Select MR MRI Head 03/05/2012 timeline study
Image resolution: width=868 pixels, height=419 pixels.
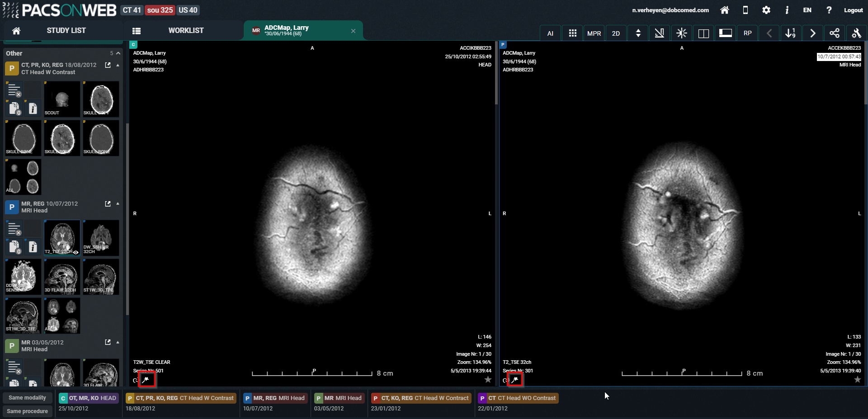(339, 398)
